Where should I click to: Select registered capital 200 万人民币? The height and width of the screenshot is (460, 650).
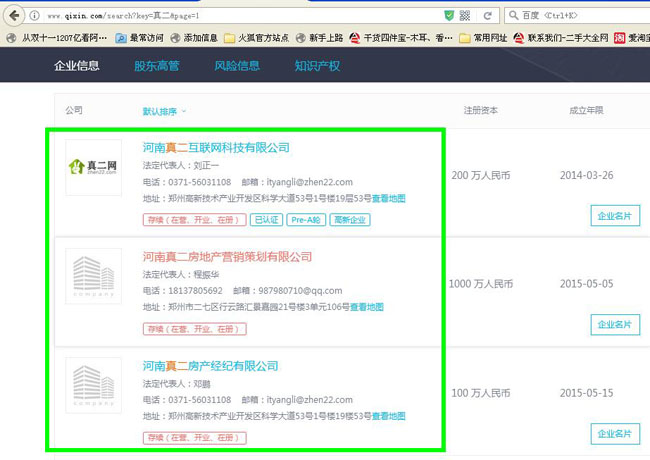click(x=481, y=175)
